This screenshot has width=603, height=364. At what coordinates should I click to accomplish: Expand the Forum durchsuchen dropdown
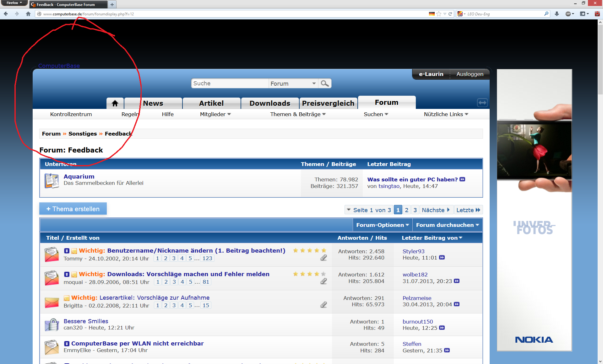tap(447, 225)
